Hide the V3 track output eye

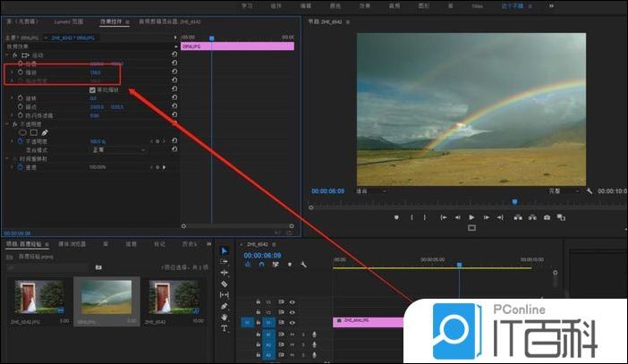pyautogui.click(x=292, y=302)
